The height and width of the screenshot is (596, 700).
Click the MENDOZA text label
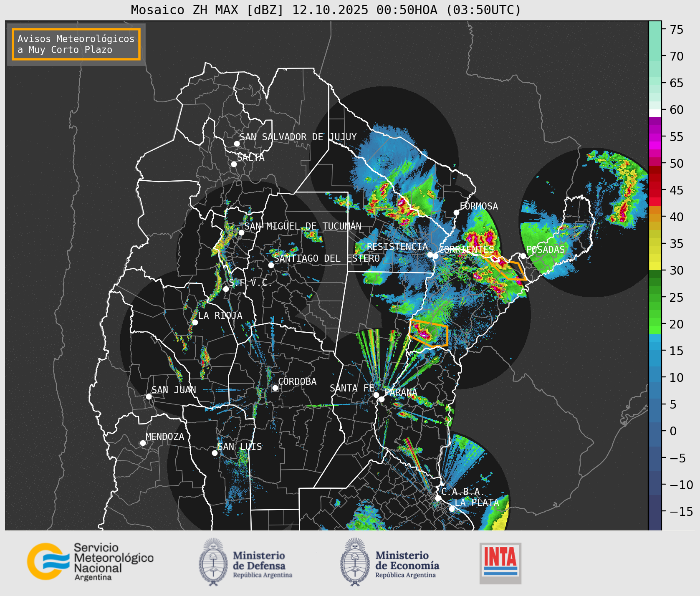tap(165, 437)
